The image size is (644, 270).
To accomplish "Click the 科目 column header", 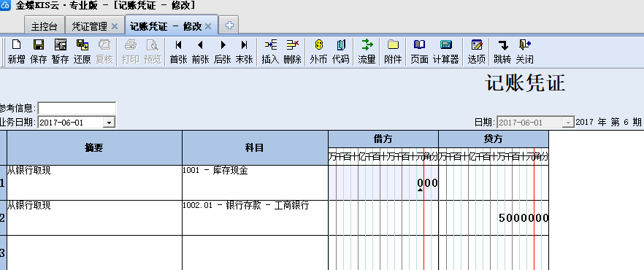I will [255, 148].
